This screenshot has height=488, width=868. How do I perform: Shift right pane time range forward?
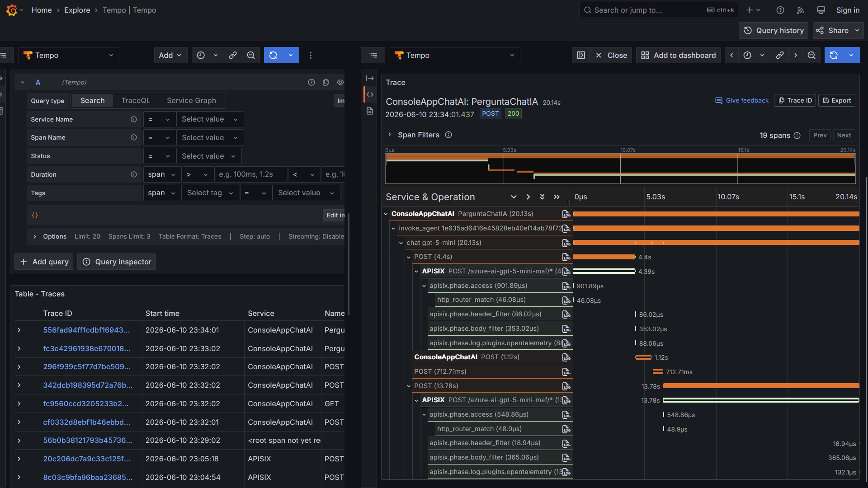(796, 55)
